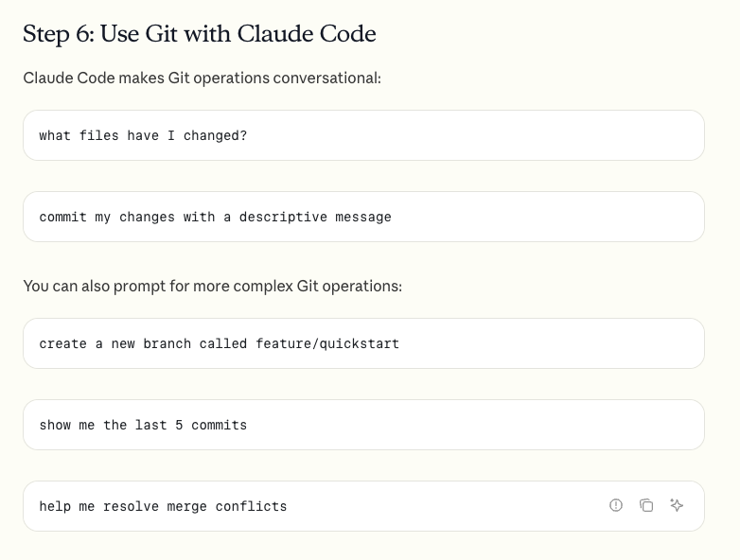Click the 'Step 6: Use Git with Claude Code' heading
740x560 pixels.
point(199,34)
